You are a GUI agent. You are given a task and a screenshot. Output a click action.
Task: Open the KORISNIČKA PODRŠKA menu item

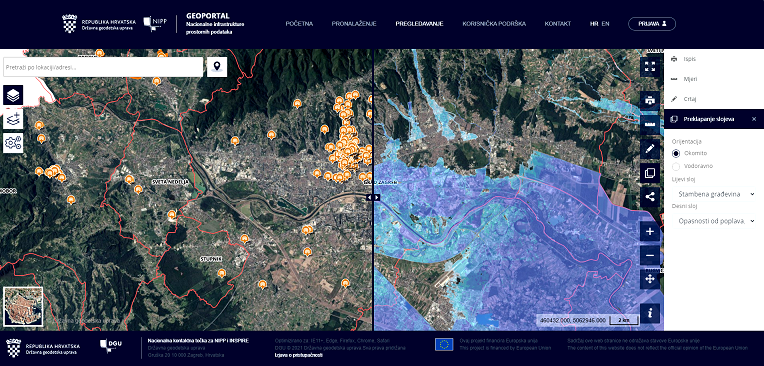(x=494, y=23)
